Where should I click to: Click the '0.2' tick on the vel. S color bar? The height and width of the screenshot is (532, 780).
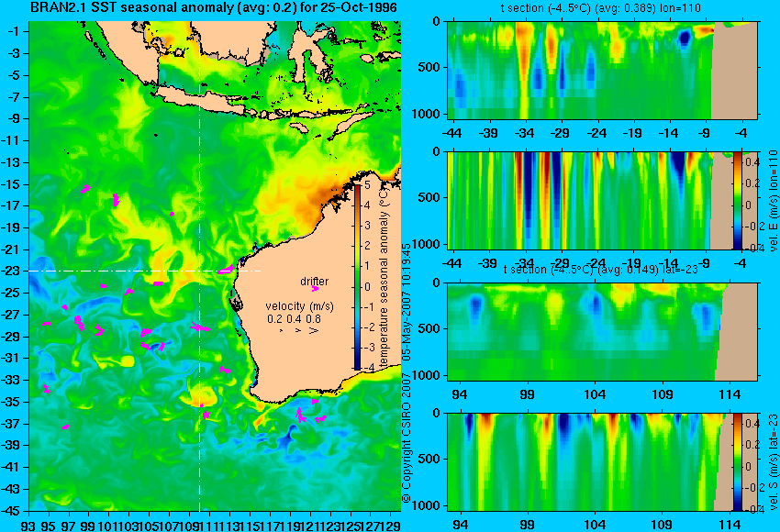(752, 446)
